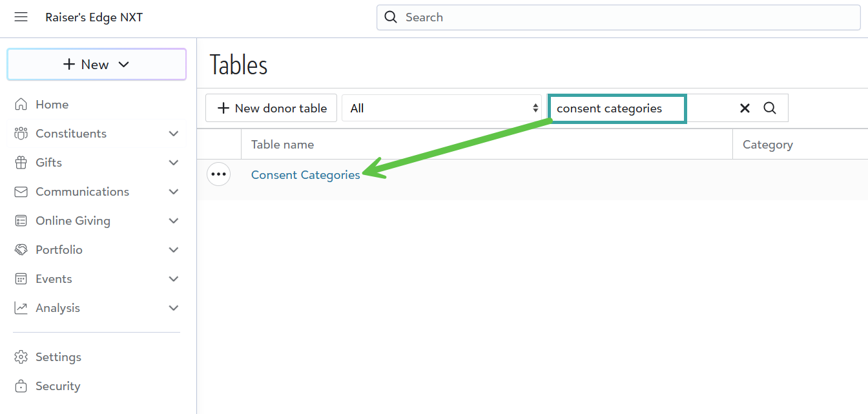The height and width of the screenshot is (414, 868).
Task: Click the Table name column header
Action: point(283,145)
